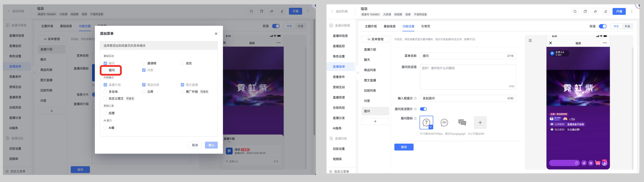Click the search icon in the left screenshot toolbar
The image size is (644, 182).
point(252,11)
